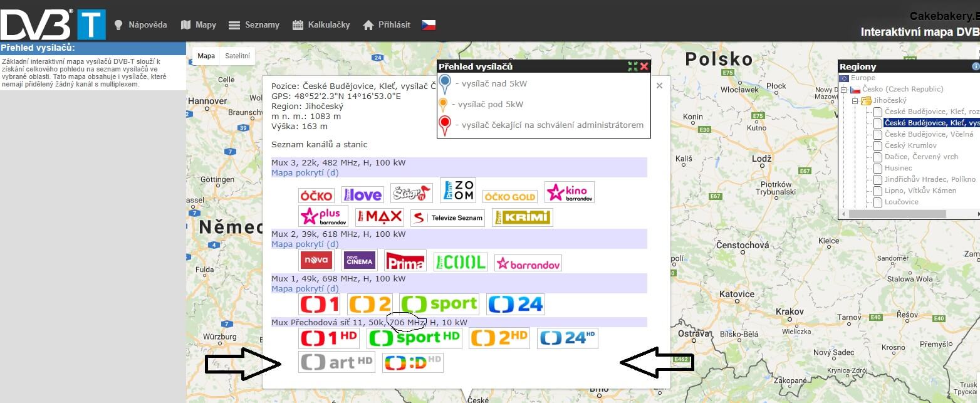Click the ČT art HD channel logo

pos(336,362)
